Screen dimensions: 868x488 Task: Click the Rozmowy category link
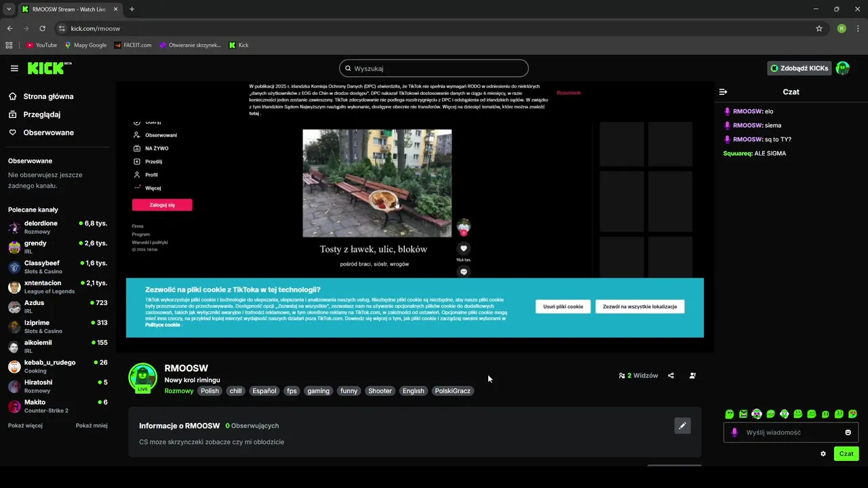point(179,391)
